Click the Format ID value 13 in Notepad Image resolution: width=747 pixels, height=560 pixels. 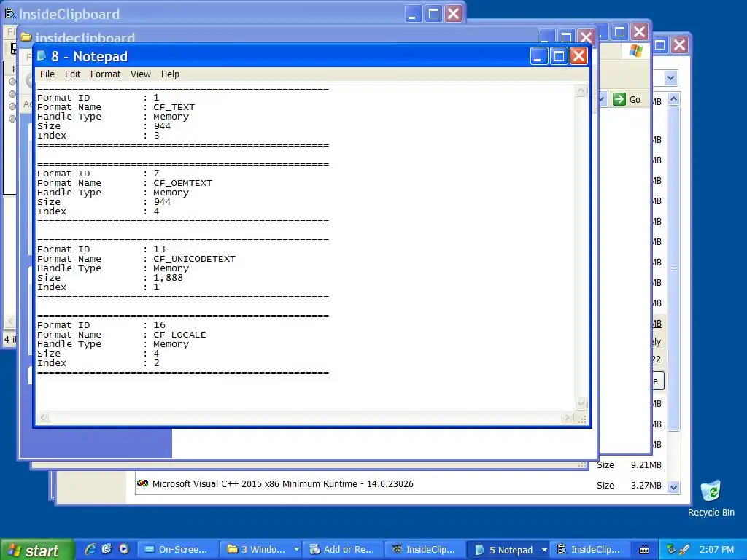(x=159, y=249)
